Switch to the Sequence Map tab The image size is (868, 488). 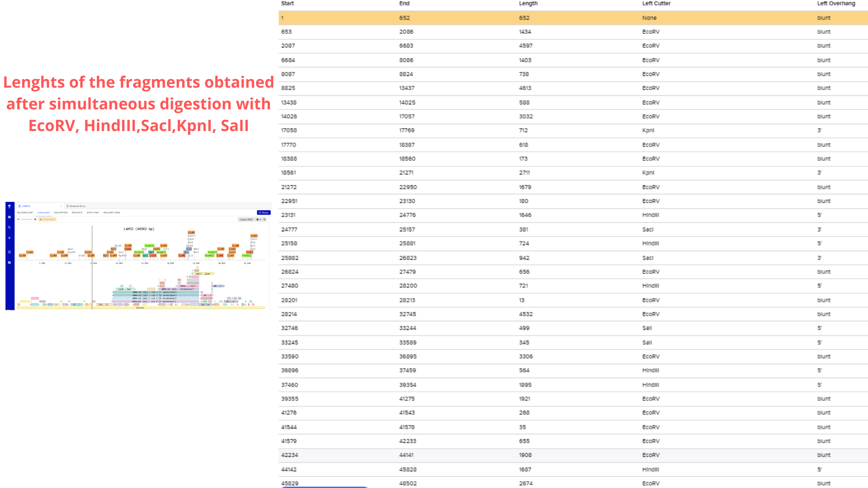[x=25, y=212]
